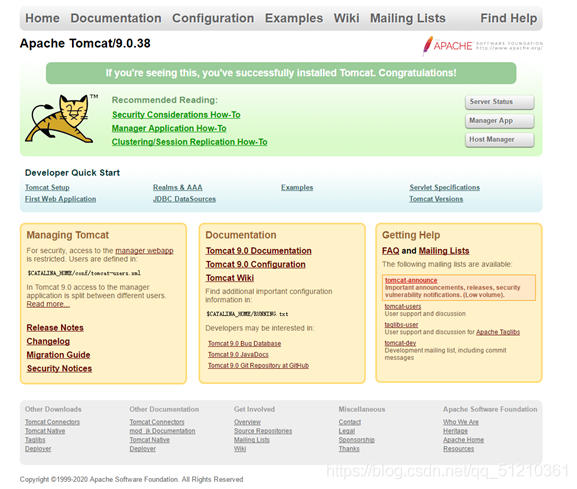The height and width of the screenshot is (489, 577).
Task: Open Servlet Specifications link
Action: [445, 187]
